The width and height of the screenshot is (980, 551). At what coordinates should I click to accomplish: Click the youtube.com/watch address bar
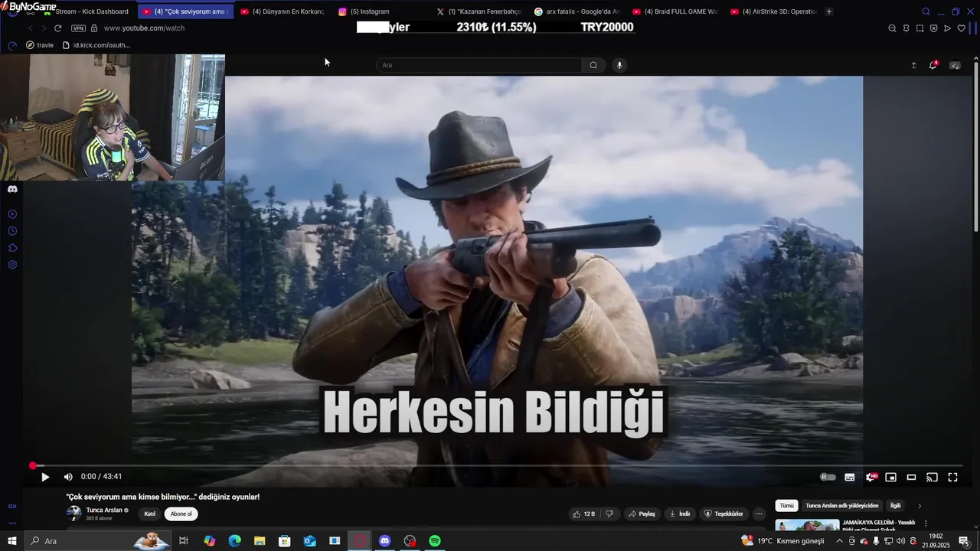[144, 28]
